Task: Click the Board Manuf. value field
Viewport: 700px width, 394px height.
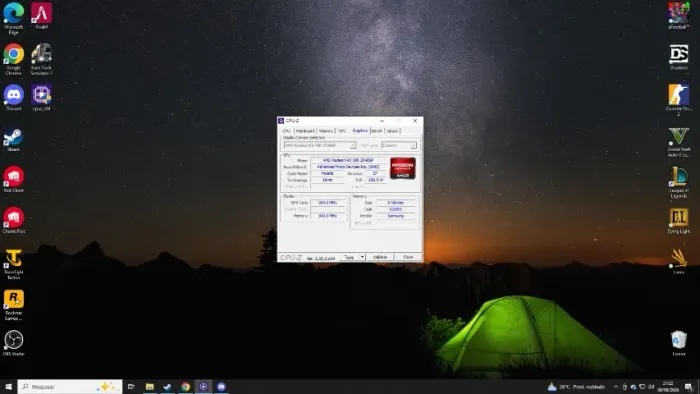Action: click(348, 166)
